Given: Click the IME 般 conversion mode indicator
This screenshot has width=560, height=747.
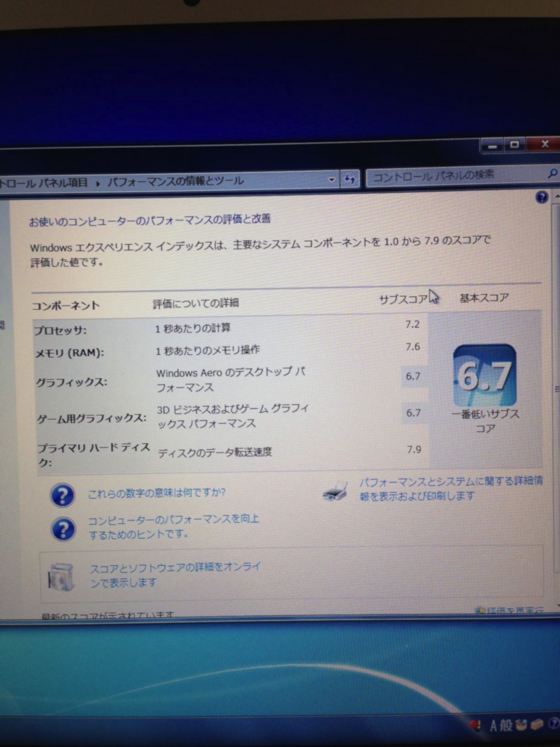Looking at the screenshot, I should pos(506,725).
